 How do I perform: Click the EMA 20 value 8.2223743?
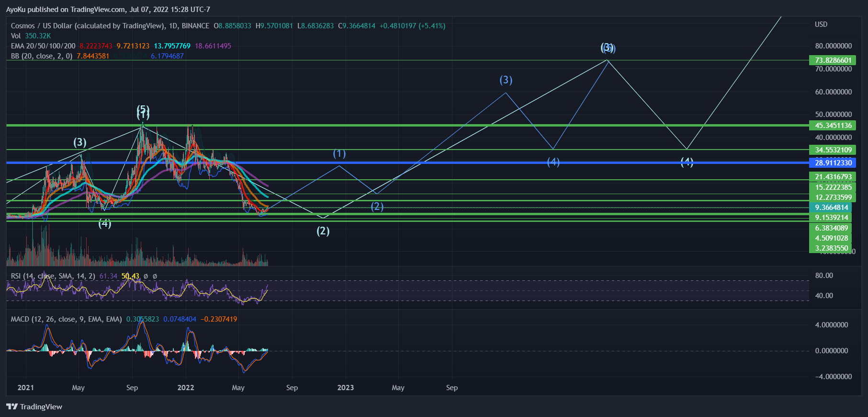96,46
